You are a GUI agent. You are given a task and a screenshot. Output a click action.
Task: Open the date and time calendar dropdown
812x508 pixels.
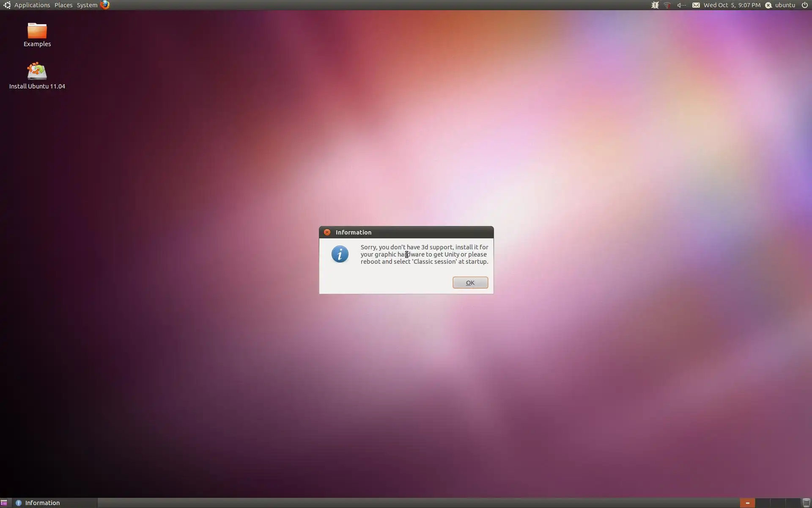pos(732,5)
